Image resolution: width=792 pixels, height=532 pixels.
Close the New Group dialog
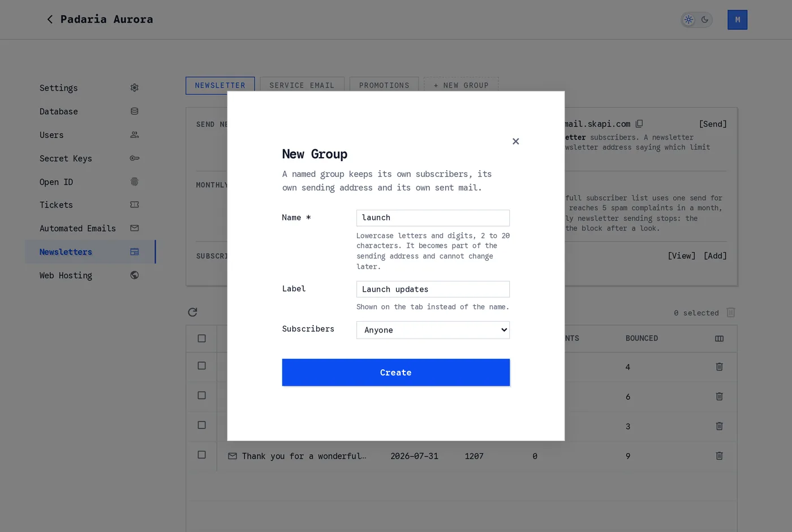(x=515, y=141)
